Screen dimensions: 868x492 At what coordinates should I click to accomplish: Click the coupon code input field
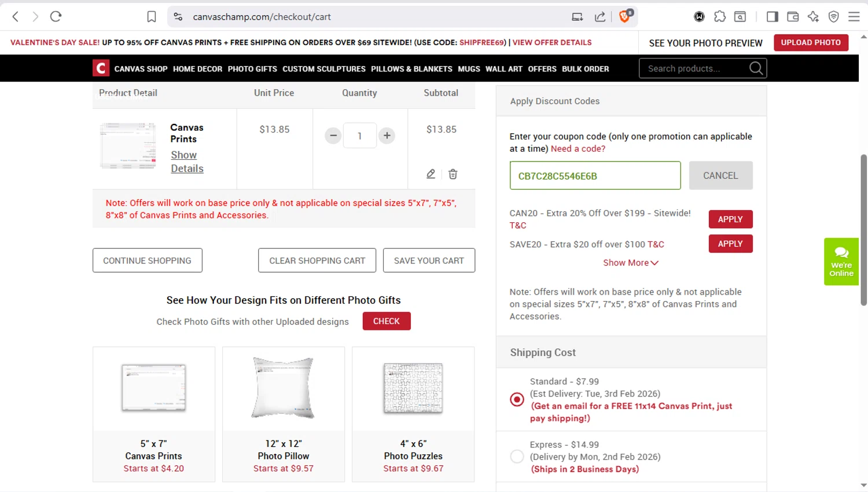tap(595, 176)
